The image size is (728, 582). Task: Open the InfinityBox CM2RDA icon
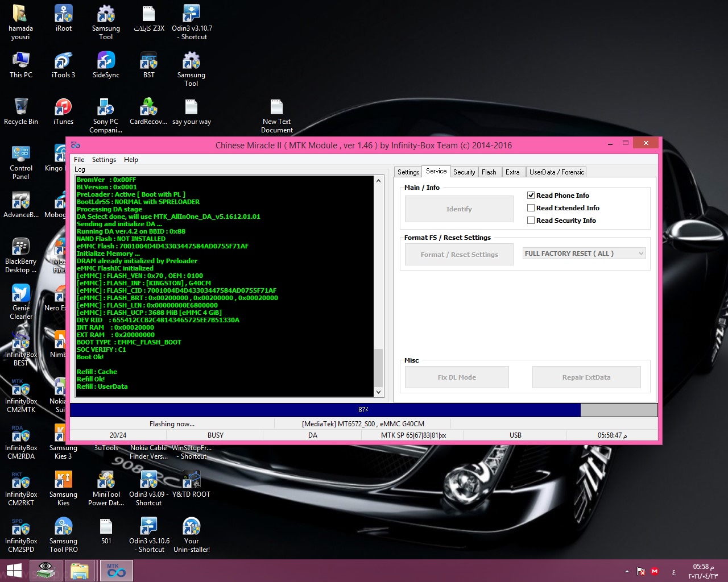click(x=21, y=442)
